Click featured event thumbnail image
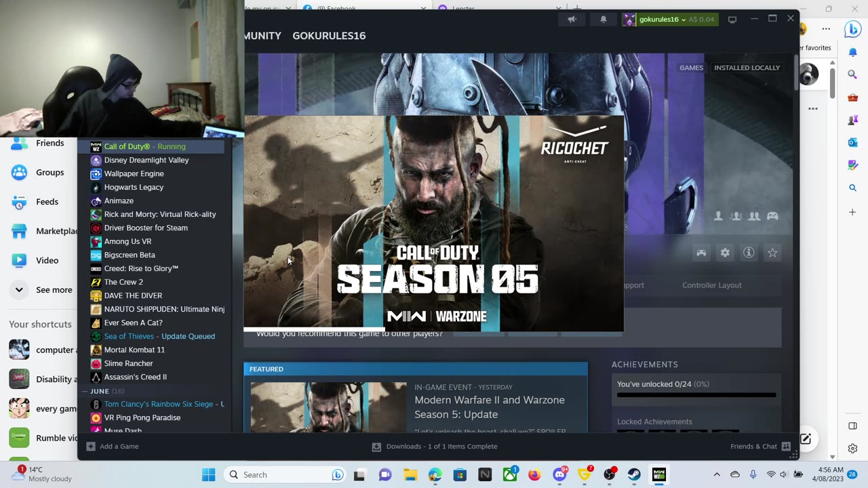Viewport: 868px width, 488px height. tap(328, 407)
